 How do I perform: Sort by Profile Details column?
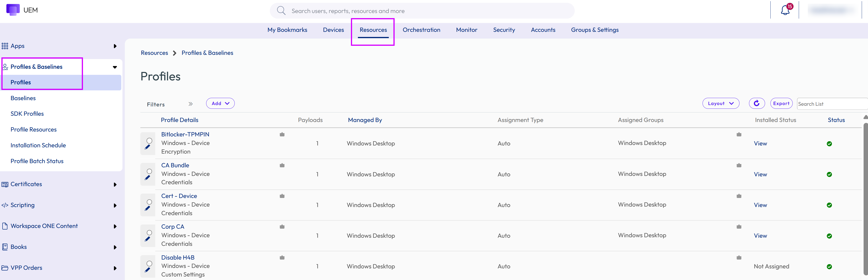coord(179,120)
